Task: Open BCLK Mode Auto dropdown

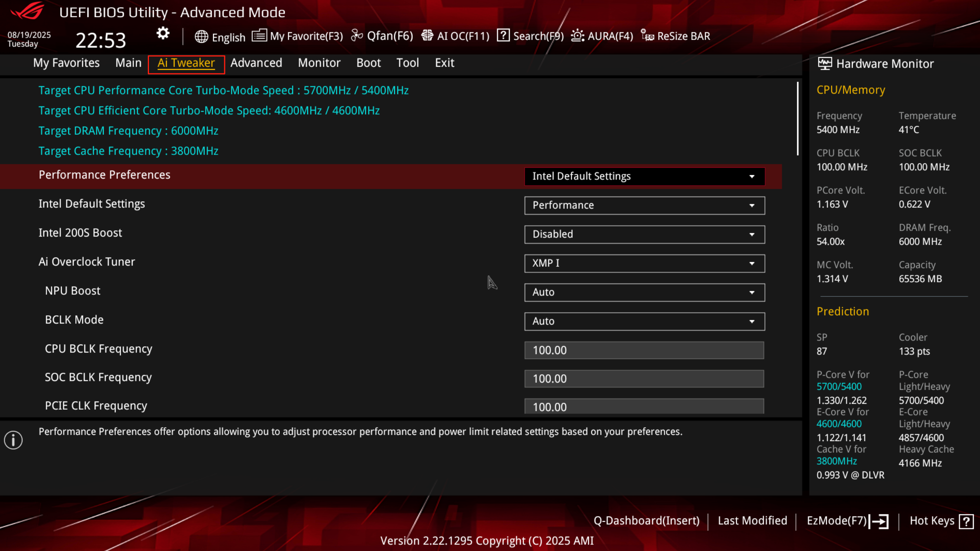Action: click(x=644, y=321)
